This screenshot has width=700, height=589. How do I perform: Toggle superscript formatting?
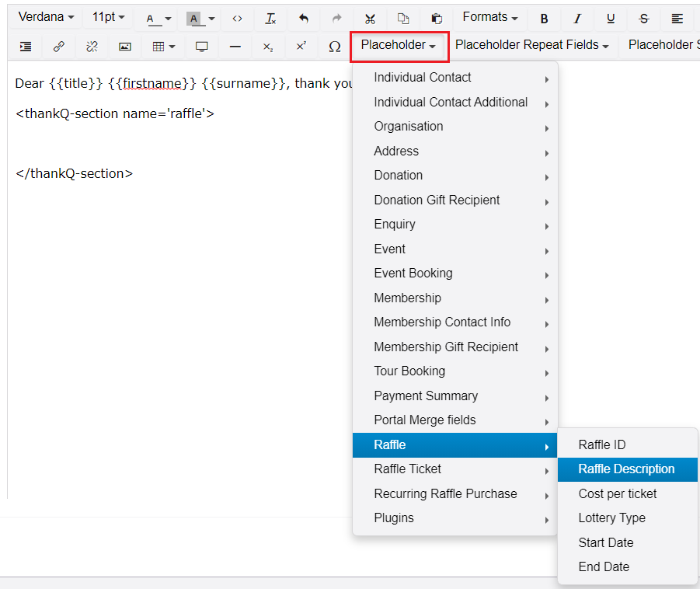[301, 47]
